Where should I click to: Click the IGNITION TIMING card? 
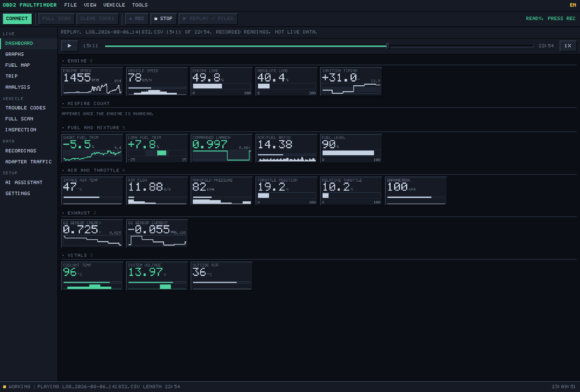coord(351,82)
